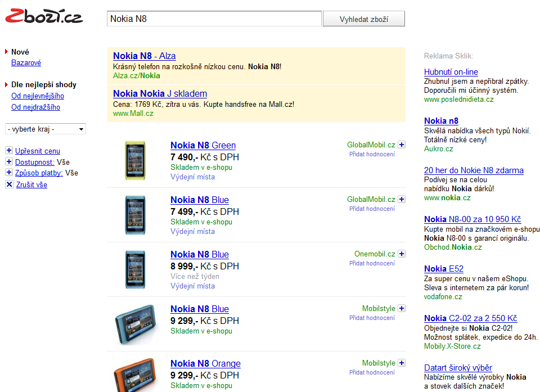Open GlobalMobil.cz shop for 7 499 Kč listing

pyautogui.click(x=371, y=199)
